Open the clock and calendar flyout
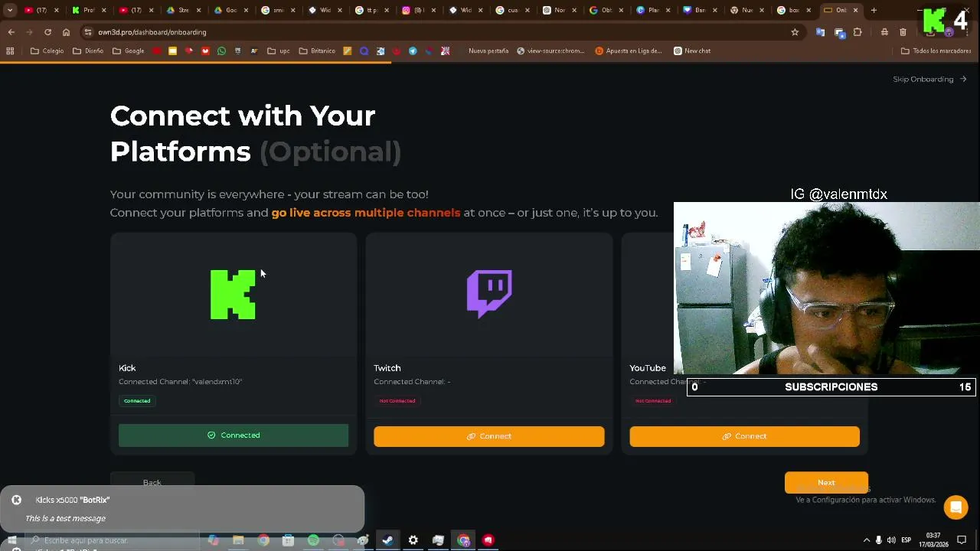Viewport: 980px width, 551px height. click(933, 540)
